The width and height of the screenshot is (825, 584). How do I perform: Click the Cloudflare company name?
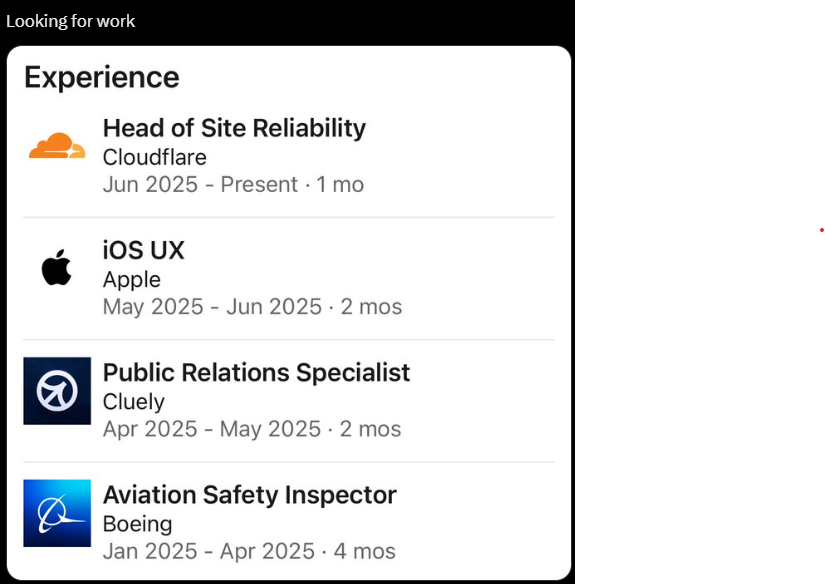154,157
